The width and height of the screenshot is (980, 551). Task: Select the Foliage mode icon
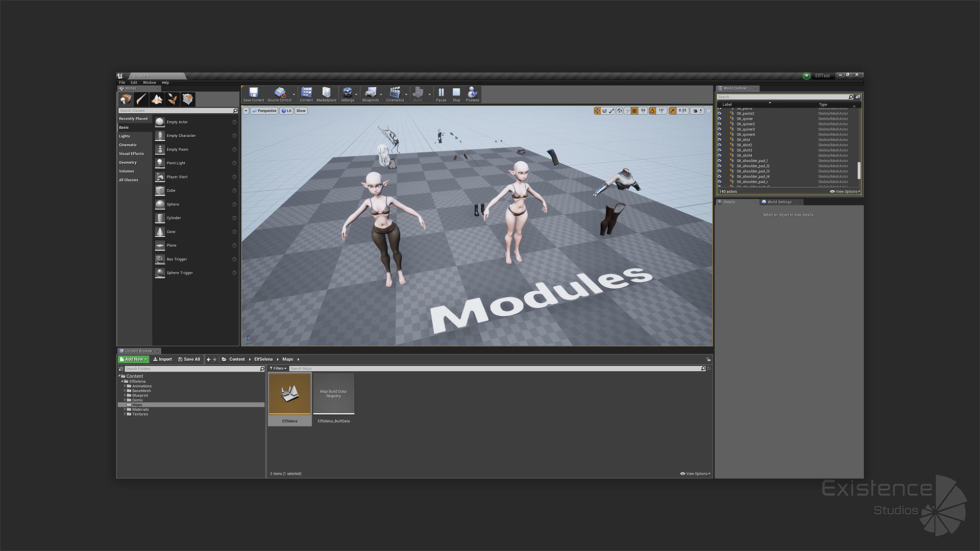click(173, 99)
